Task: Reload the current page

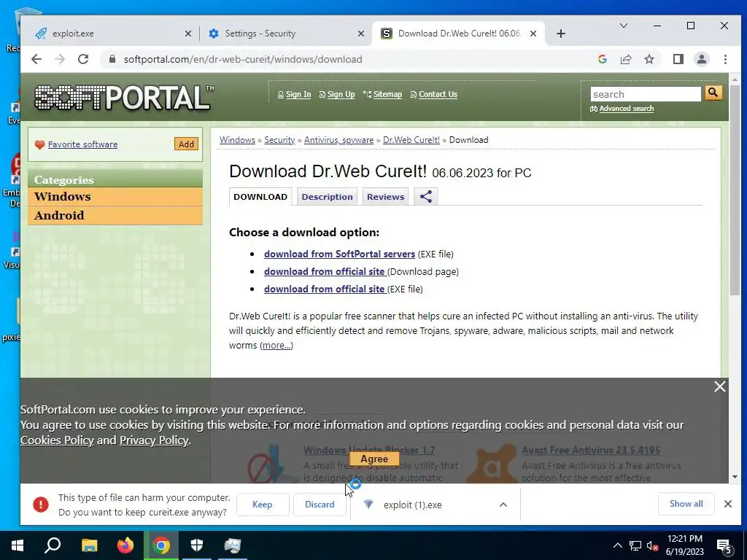Action: point(83,59)
